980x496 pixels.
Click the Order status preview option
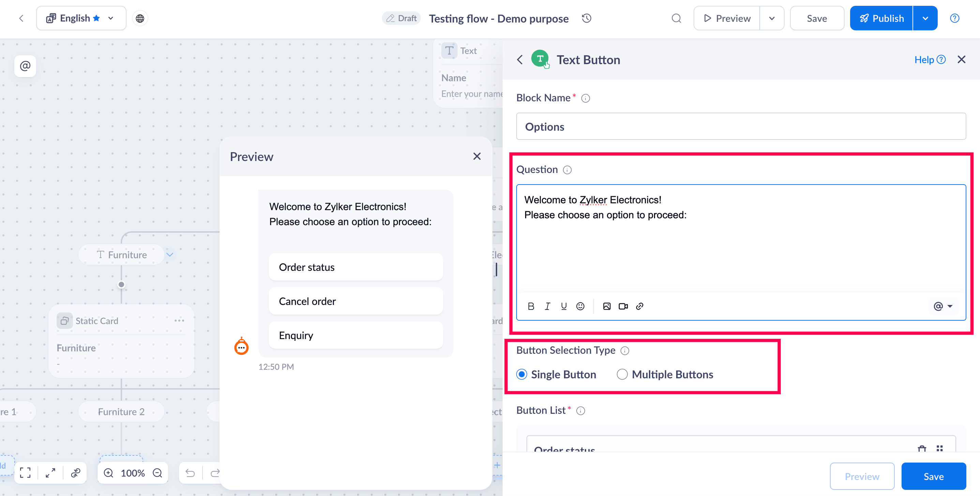pos(355,267)
